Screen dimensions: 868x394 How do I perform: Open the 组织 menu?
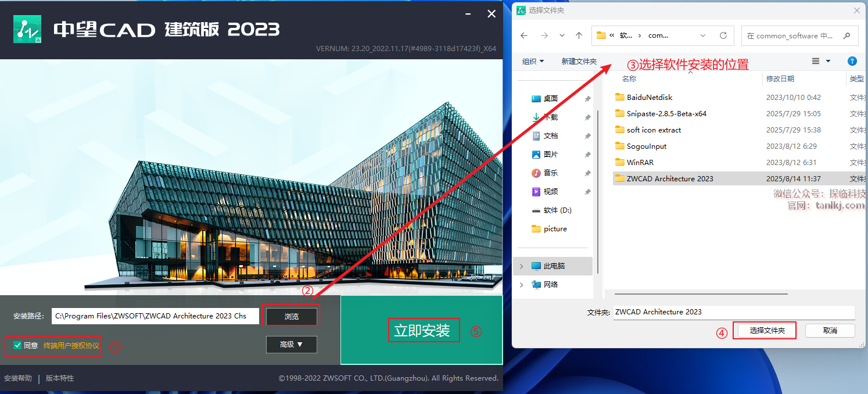pos(533,62)
